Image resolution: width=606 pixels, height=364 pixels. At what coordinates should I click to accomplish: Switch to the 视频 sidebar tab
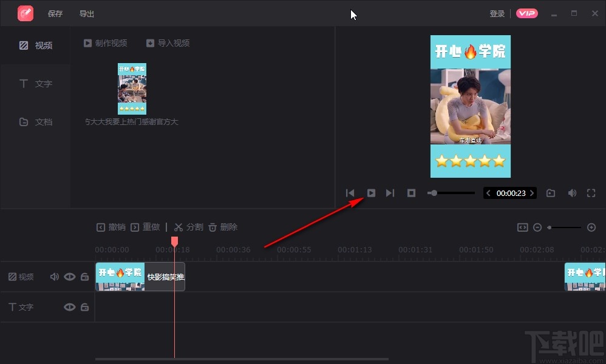click(35, 45)
